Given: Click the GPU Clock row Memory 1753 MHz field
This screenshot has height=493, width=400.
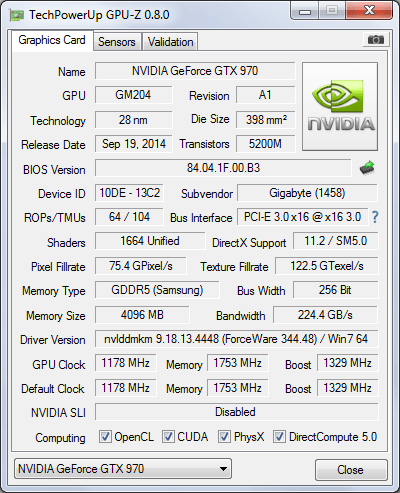Looking at the screenshot, I should coord(238,363).
